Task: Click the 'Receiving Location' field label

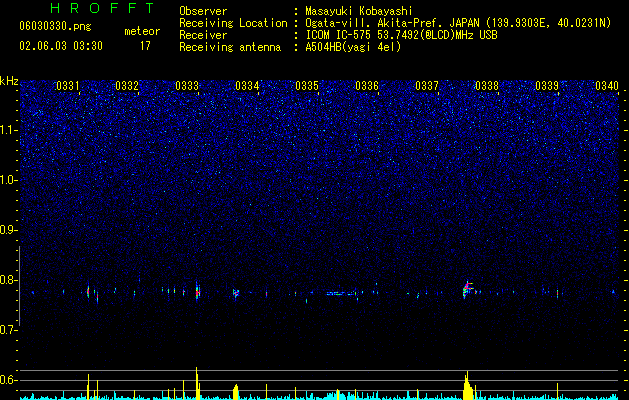Action: (x=233, y=23)
